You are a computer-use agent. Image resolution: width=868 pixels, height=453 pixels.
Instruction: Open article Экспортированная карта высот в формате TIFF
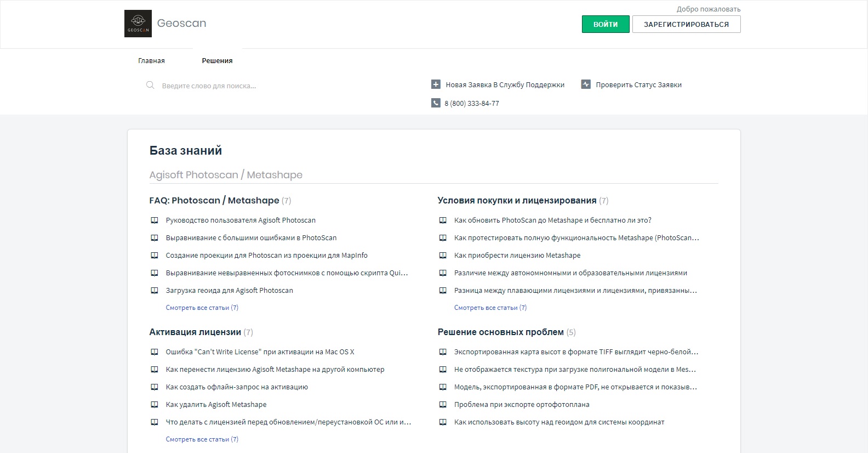[x=576, y=352]
